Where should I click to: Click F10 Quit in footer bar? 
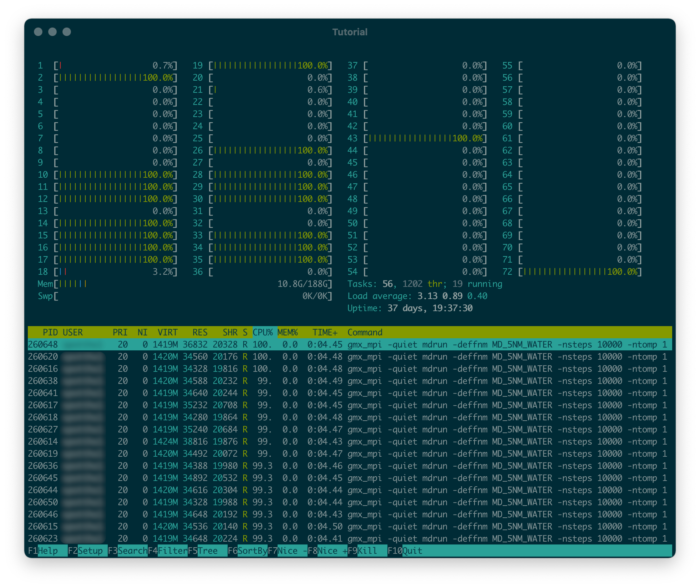pos(412,551)
